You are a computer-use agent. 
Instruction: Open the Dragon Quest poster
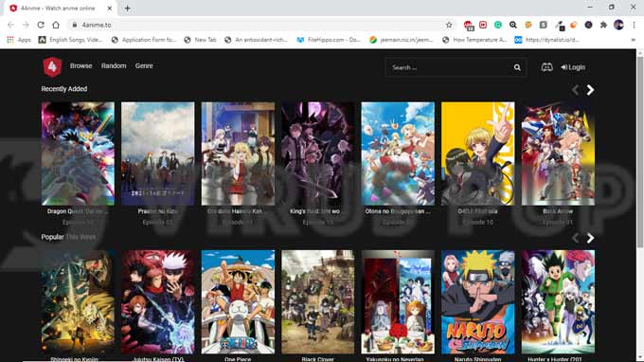click(78, 154)
